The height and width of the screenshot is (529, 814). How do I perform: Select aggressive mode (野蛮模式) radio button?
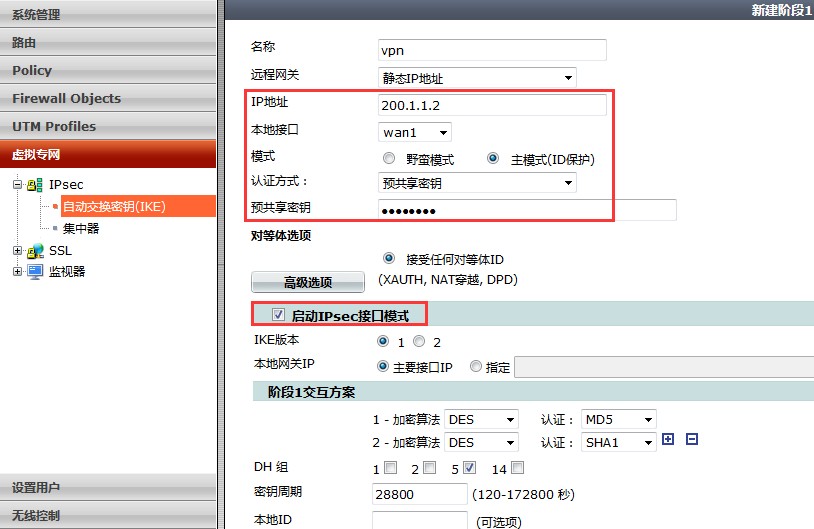389,159
